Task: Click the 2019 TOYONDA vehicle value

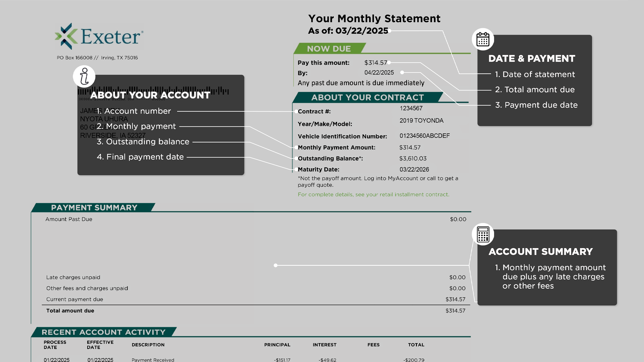Action: coord(421,120)
